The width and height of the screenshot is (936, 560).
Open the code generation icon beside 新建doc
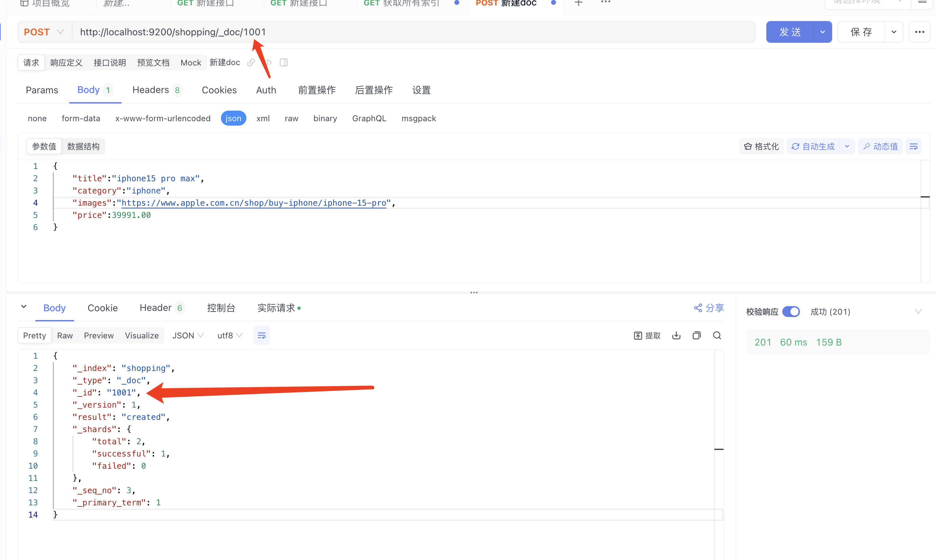tap(268, 63)
